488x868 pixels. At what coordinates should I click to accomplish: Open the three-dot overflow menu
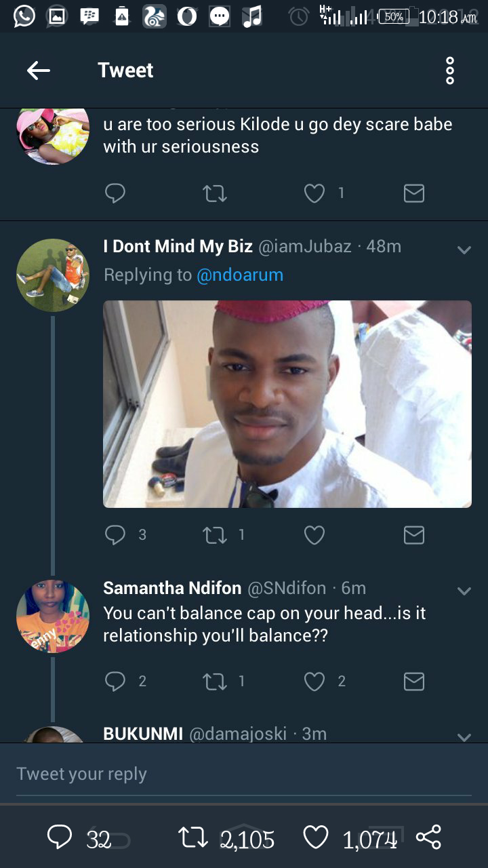(x=449, y=71)
